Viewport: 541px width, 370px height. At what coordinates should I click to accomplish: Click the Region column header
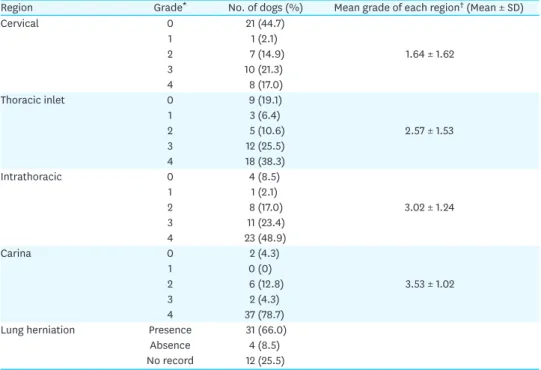point(17,8)
